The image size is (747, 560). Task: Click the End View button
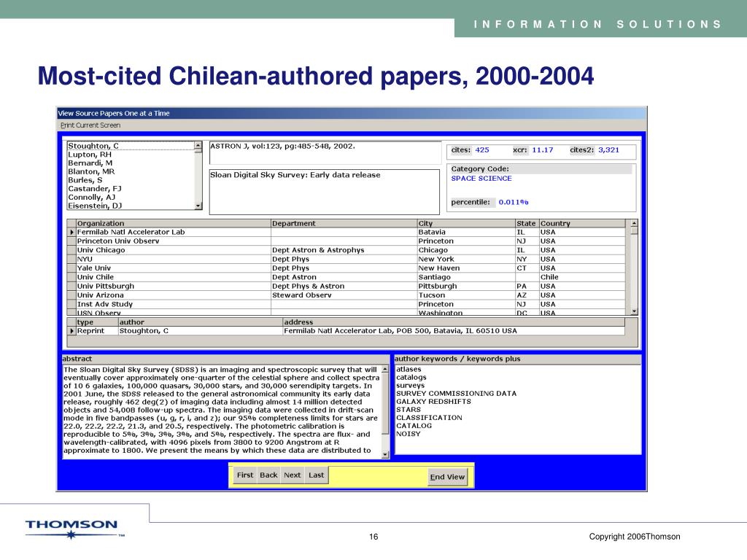click(x=447, y=477)
